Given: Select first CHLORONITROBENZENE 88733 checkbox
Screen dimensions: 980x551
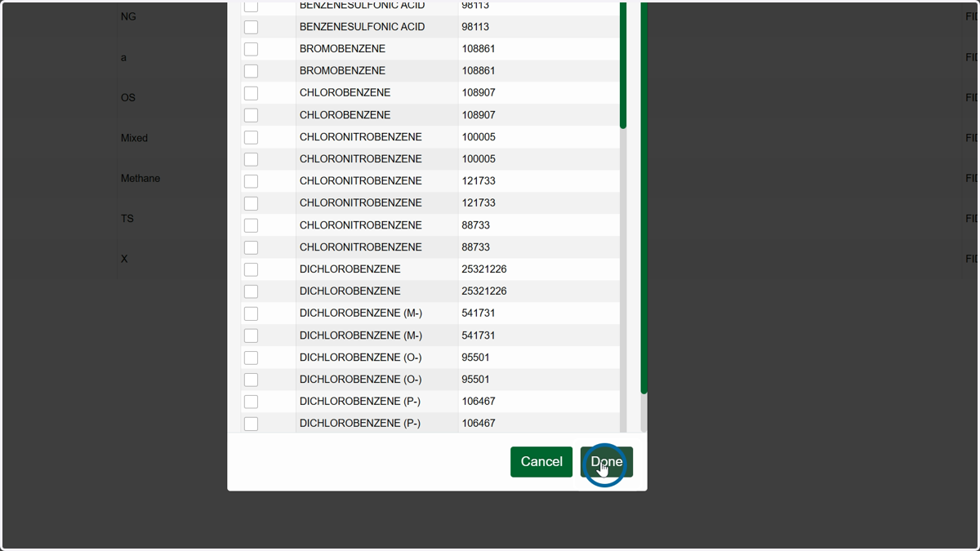Looking at the screenshot, I should [x=251, y=225].
